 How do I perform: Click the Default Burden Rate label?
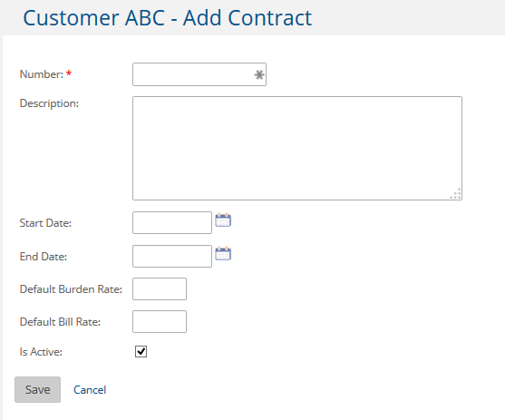72,289
